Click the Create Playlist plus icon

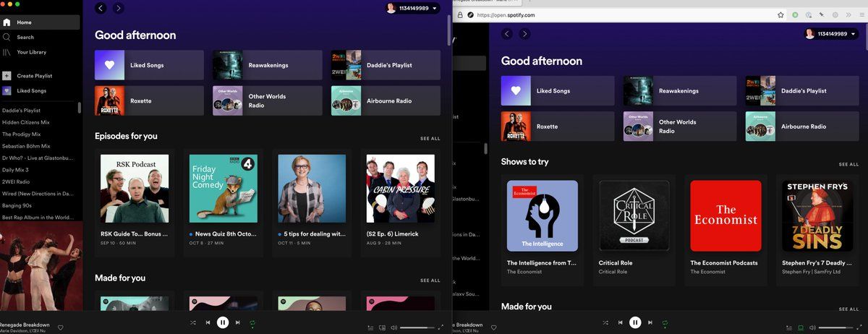coord(7,76)
